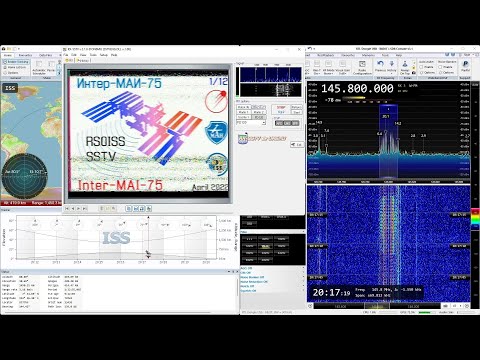Toggle the LMS DSP button
The height and width of the screenshot is (360, 480).
[287, 123]
